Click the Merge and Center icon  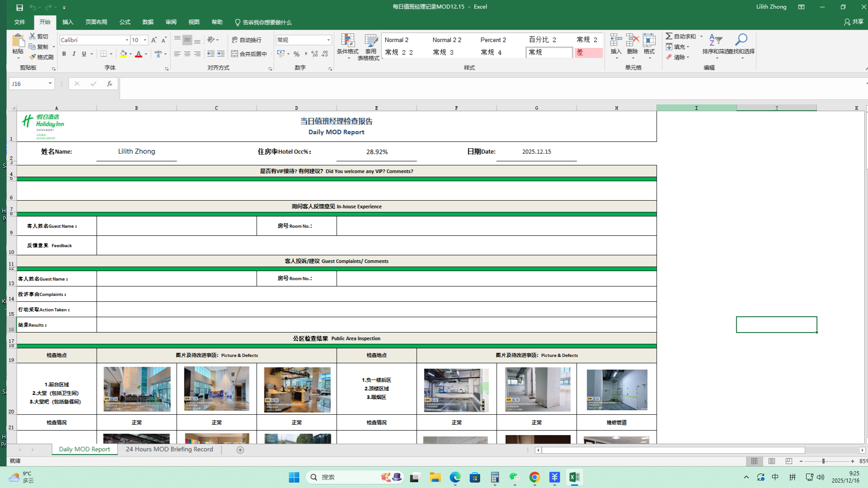[235, 54]
